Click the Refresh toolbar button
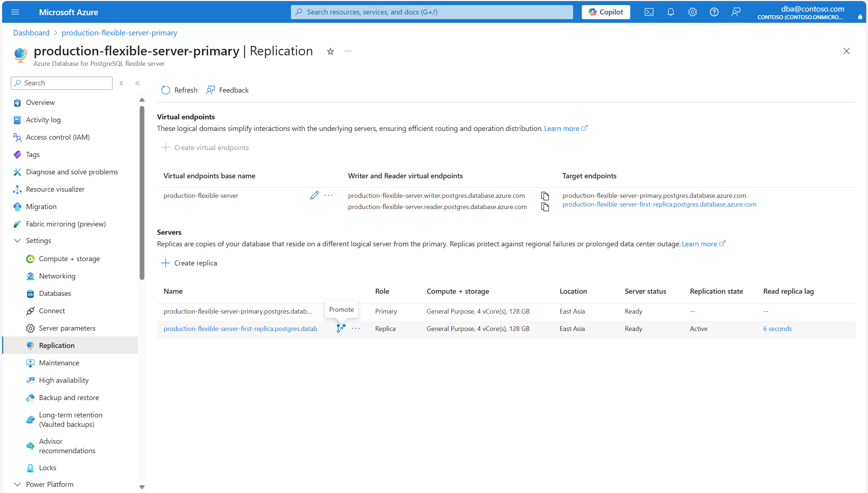 click(x=179, y=90)
